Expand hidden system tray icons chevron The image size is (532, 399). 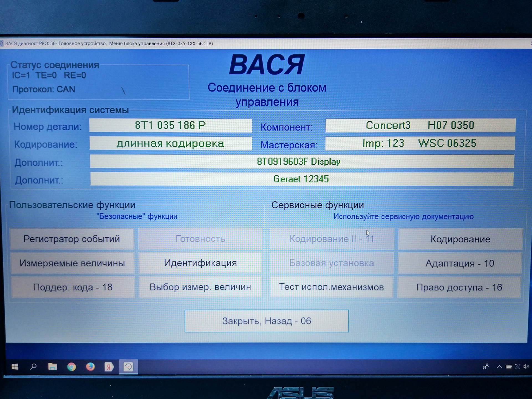(x=499, y=367)
